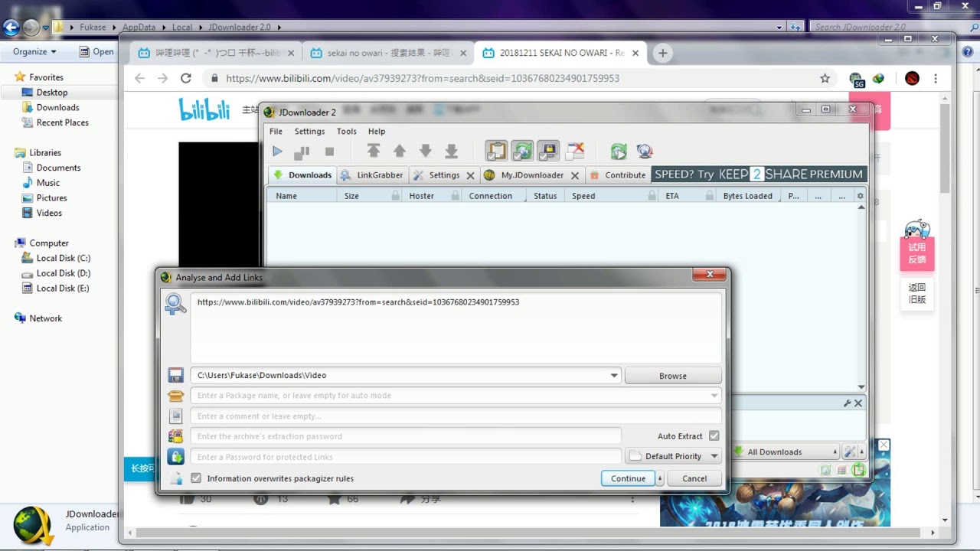The image size is (980, 551).
Task: Open the Default Priority dropdown
Action: (673, 456)
